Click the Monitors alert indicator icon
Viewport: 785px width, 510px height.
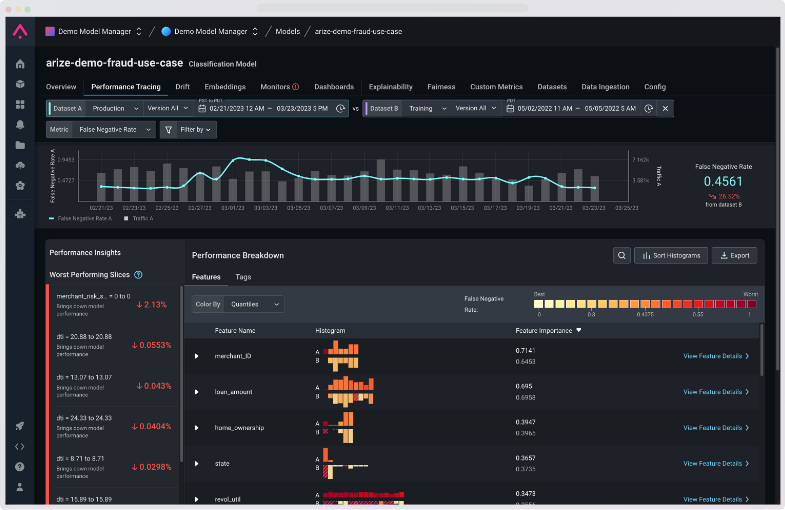click(296, 87)
